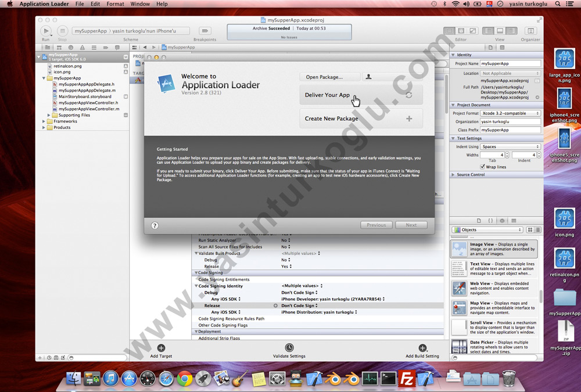581x392 pixels.
Task: Show the Version editor
Action: click(x=472, y=31)
